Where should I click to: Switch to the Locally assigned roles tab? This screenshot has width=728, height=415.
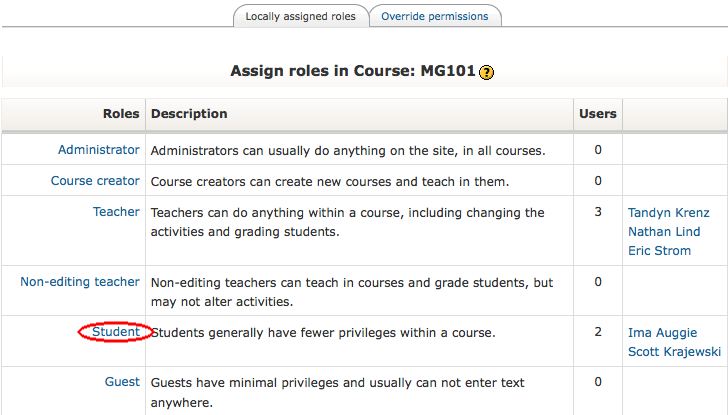point(300,16)
